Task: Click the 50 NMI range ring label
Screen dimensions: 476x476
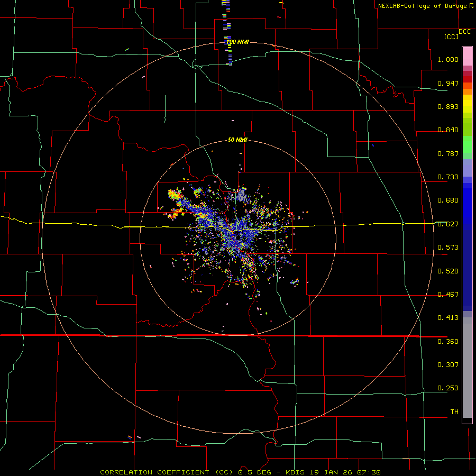Action: point(237,140)
